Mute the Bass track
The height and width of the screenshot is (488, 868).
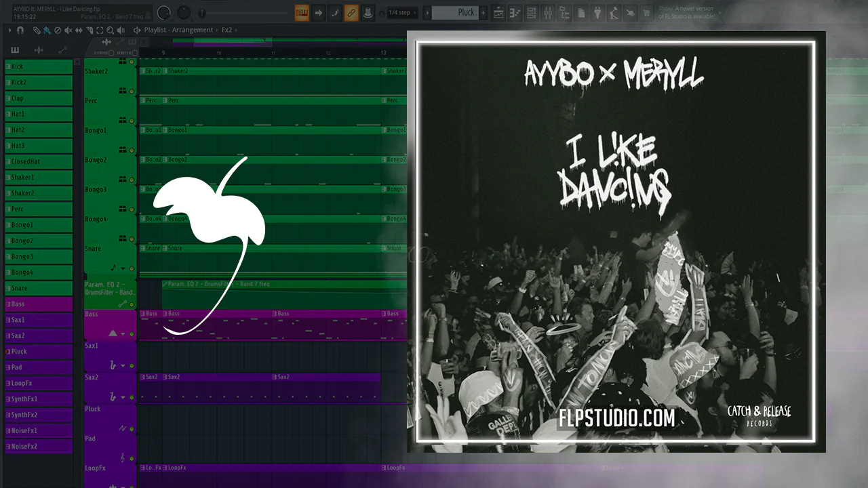tap(132, 333)
